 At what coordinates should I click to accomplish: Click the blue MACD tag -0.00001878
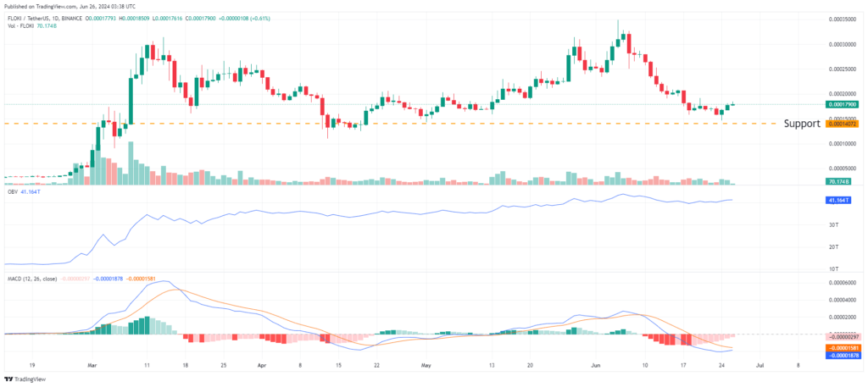843,355
